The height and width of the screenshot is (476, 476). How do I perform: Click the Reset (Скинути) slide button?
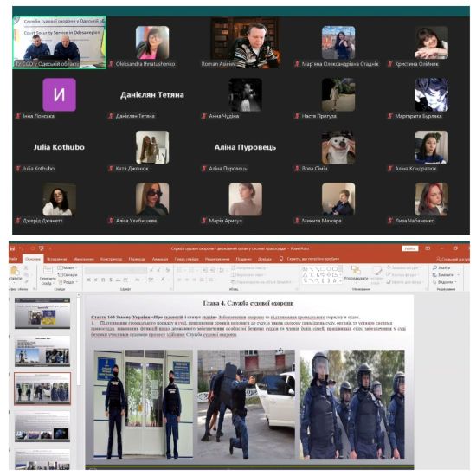click(68, 274)
